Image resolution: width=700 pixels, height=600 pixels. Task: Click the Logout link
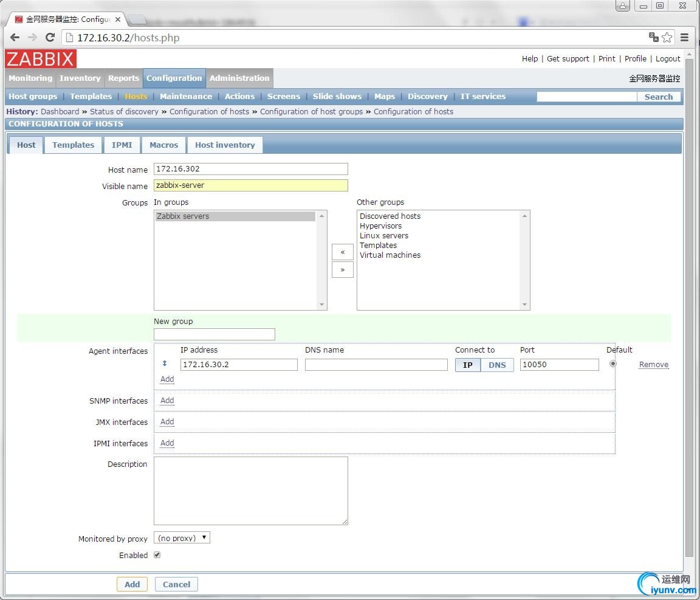pyautogui.click(x=668, y=58)
